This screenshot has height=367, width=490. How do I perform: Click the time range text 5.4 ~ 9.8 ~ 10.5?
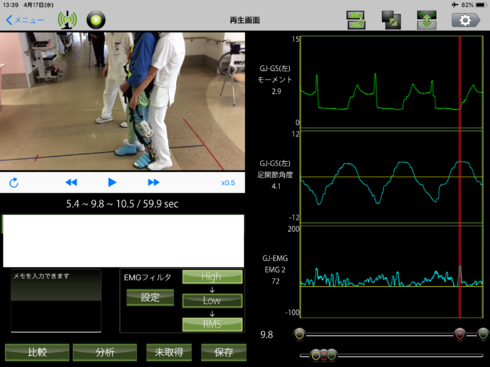122,204
